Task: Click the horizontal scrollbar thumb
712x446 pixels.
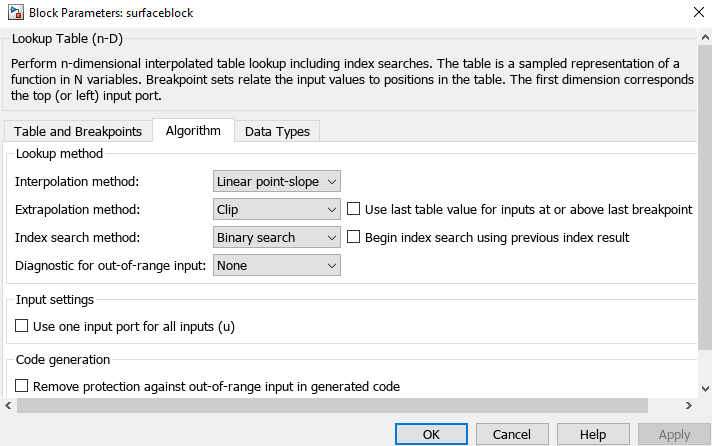Action: pos(330,405)
